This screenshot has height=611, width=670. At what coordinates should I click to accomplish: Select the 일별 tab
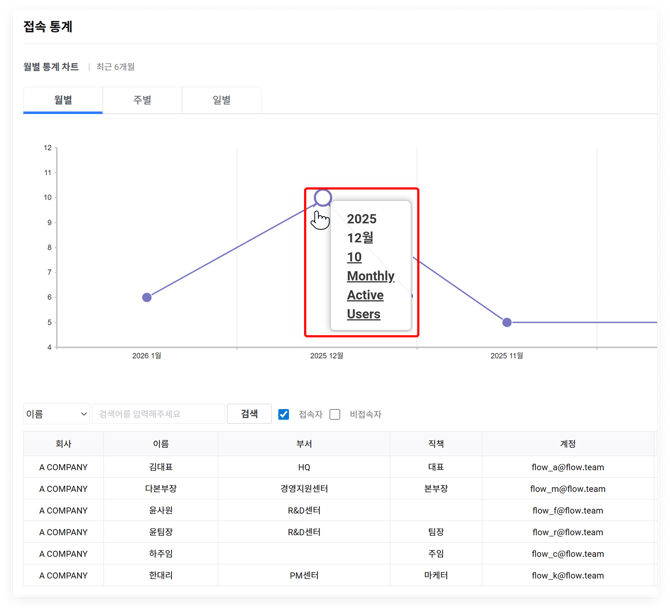[x=221, y=100]
